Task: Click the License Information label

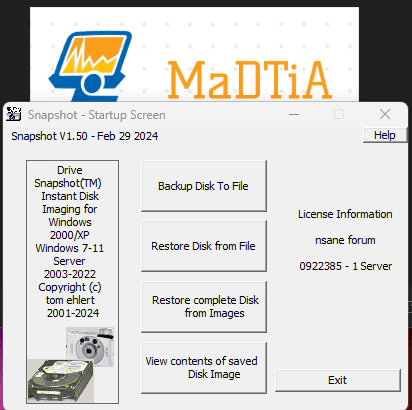Action: [x=345, y=214]
